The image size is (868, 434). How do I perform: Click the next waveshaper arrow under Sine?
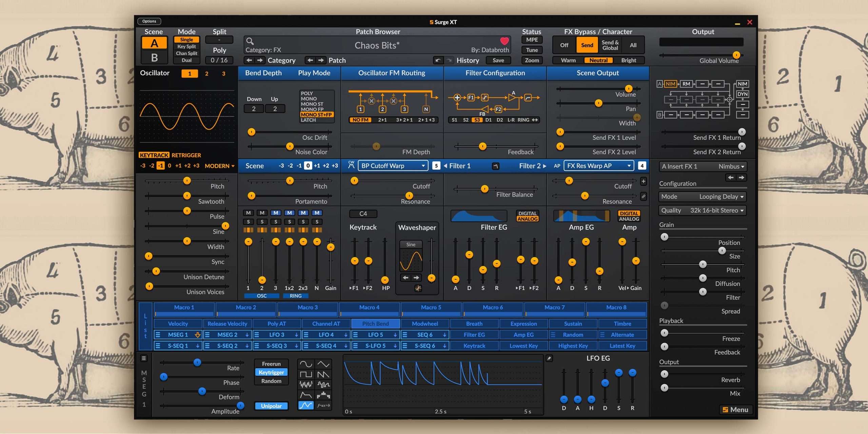(416, 278)
